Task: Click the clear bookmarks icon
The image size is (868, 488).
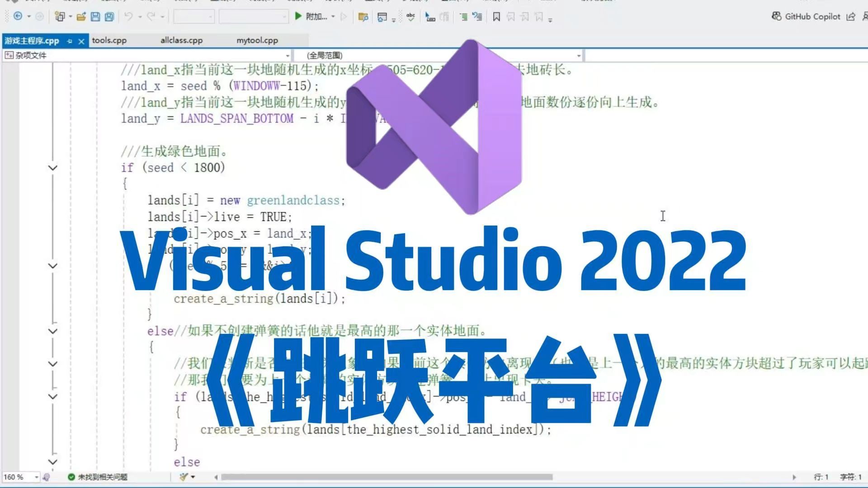Action: tap(538, 17)
